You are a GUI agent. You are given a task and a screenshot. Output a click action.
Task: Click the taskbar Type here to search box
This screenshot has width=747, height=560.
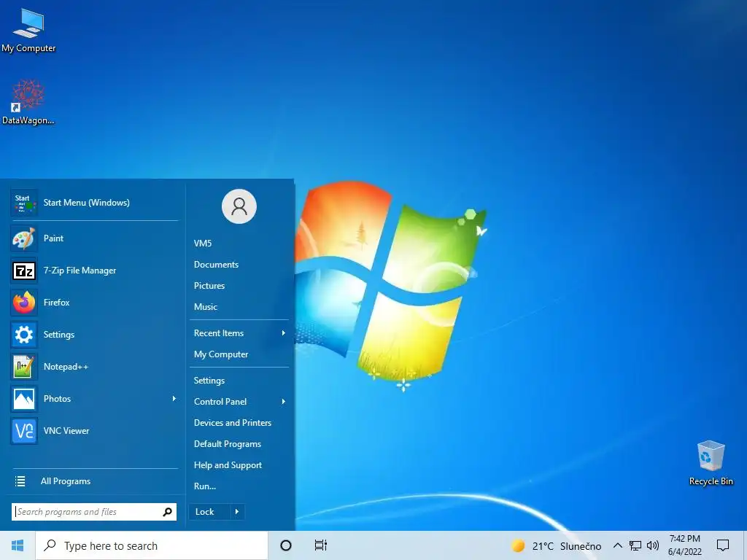(152, 545)
